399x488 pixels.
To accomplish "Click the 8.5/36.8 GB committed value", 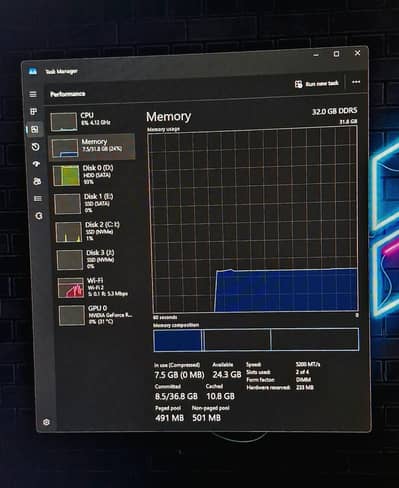I will [x=176, y=396].
